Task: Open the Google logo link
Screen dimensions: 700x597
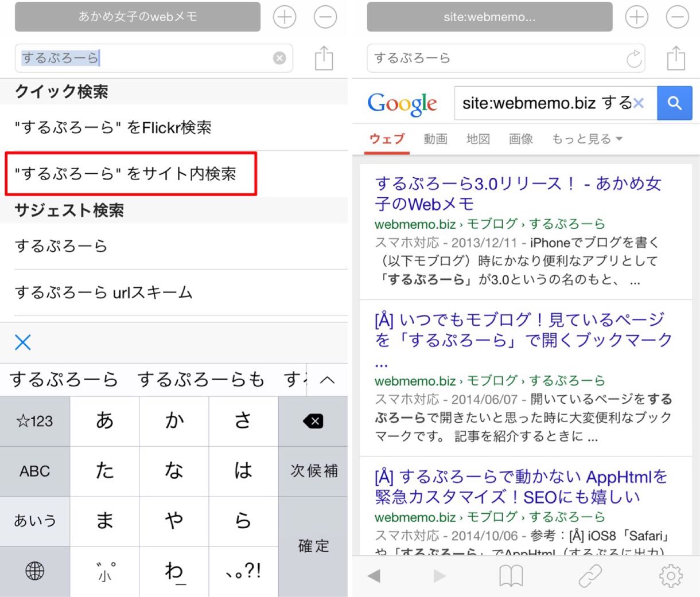Action: pos(402,104)
